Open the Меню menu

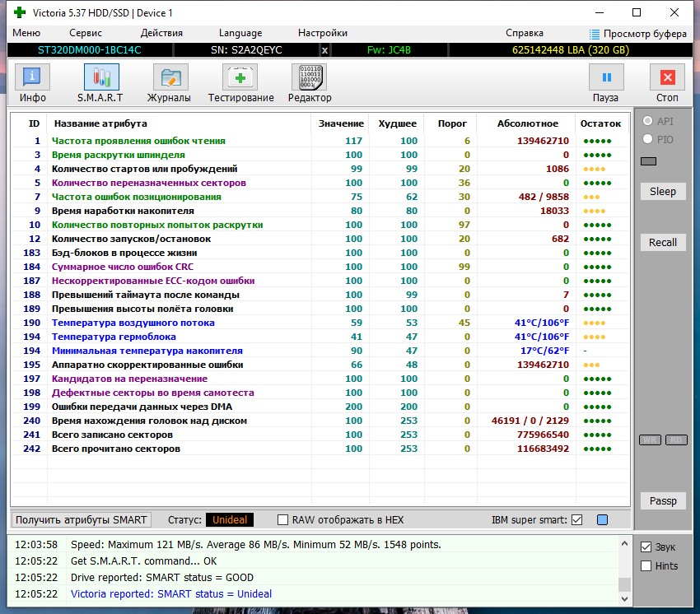coord(26,33)
